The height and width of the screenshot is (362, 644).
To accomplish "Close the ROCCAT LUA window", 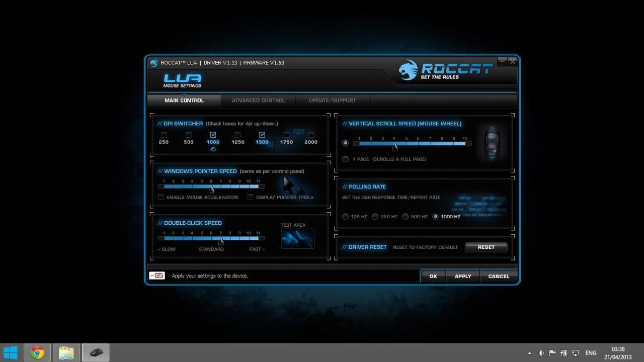I will click(512, 61).
